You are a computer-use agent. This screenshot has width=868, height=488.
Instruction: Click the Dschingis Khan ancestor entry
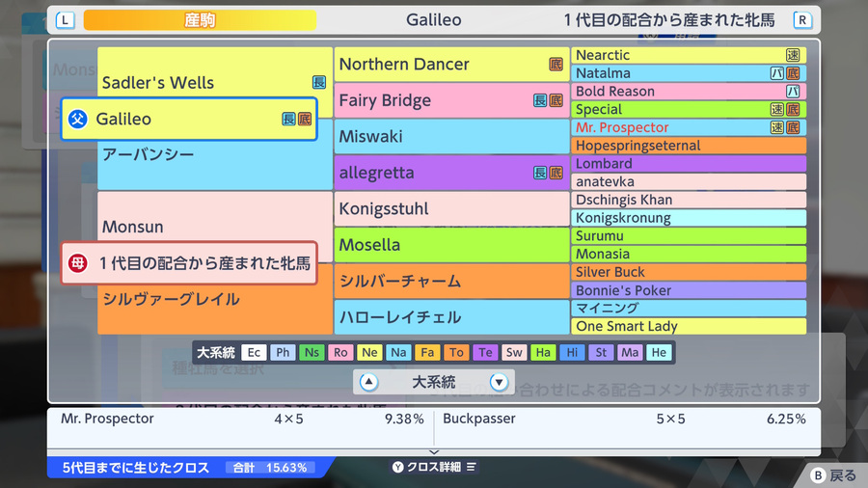point(688,200)
